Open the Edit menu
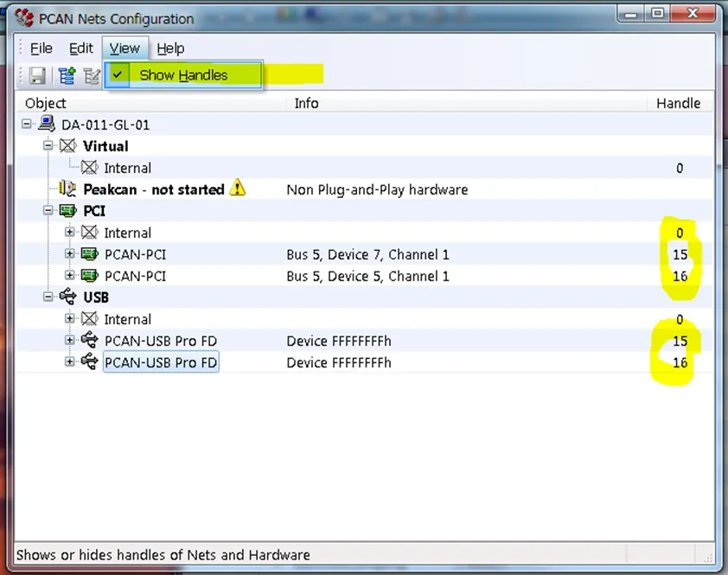This screenshot has width=728, height=575. pos(80,48)
